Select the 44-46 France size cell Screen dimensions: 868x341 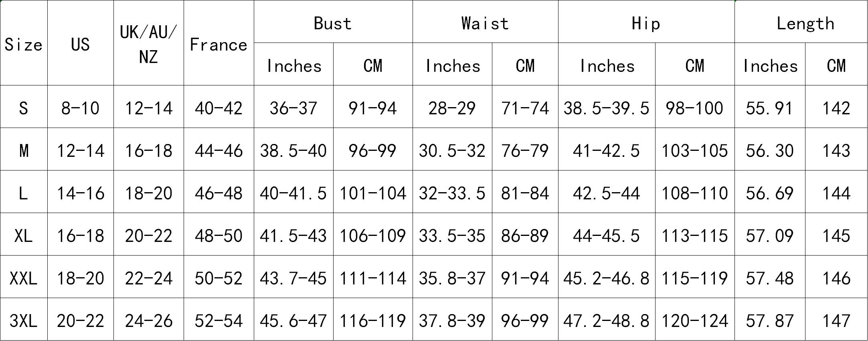[219, 149]
